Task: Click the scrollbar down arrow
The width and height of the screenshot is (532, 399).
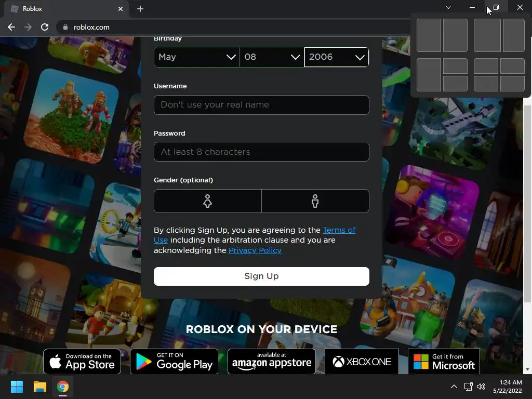Action: click(527, 369)
